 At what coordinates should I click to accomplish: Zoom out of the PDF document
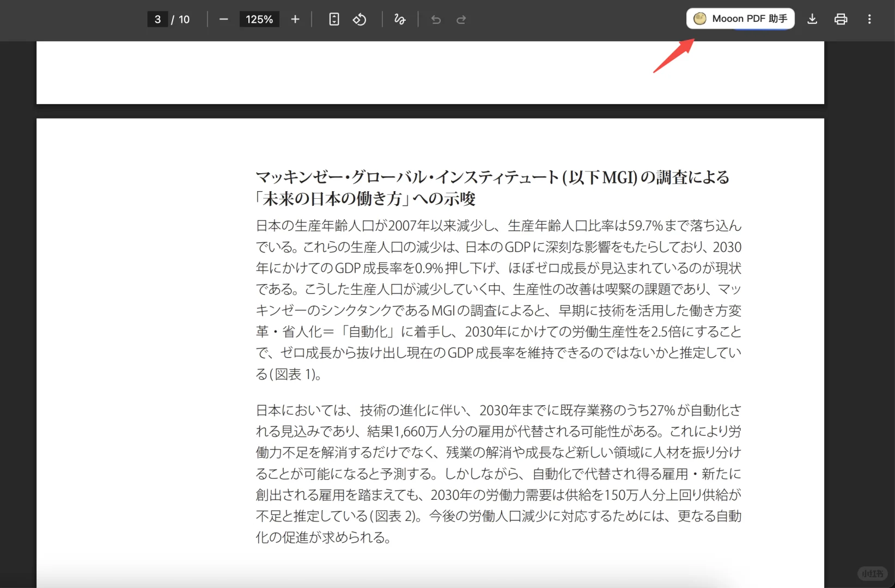(223, 19)
